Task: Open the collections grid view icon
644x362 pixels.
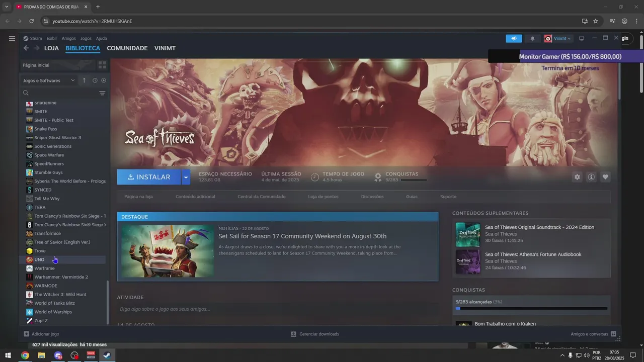Action: [x=102, y=65]
